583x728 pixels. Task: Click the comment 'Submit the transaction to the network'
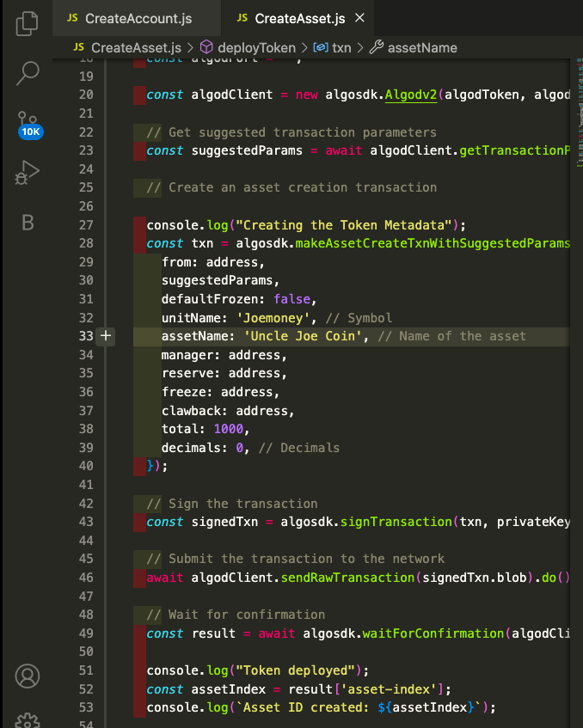pyautogui.click(x=296, y=559)
